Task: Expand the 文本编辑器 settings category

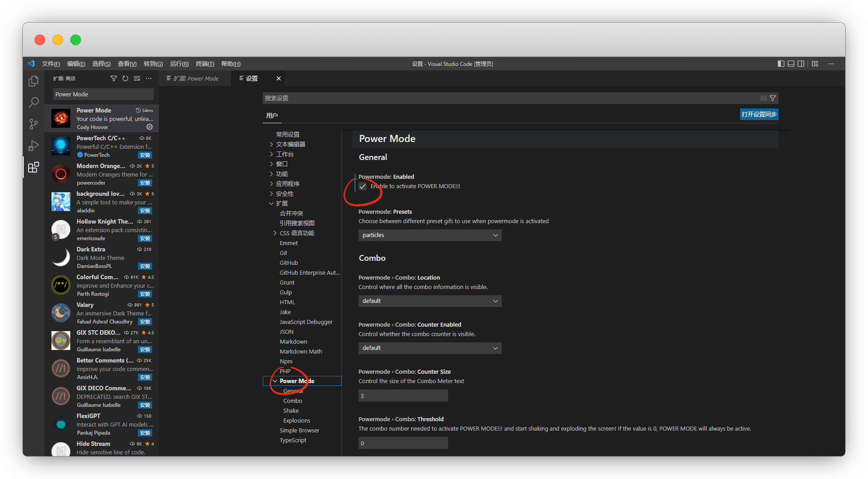Action: point(291,144)
